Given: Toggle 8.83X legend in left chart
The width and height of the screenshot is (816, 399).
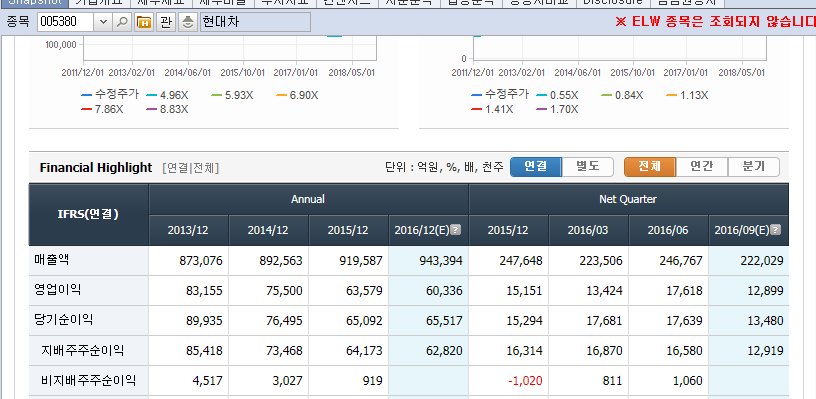Looking at the screenshot, I should [167, 109].
